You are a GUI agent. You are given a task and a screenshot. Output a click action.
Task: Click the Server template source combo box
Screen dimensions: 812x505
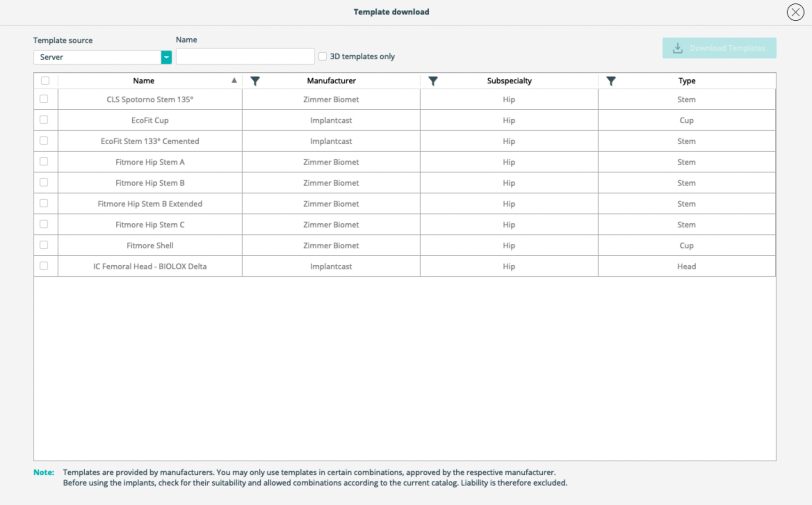coord(97,57)
